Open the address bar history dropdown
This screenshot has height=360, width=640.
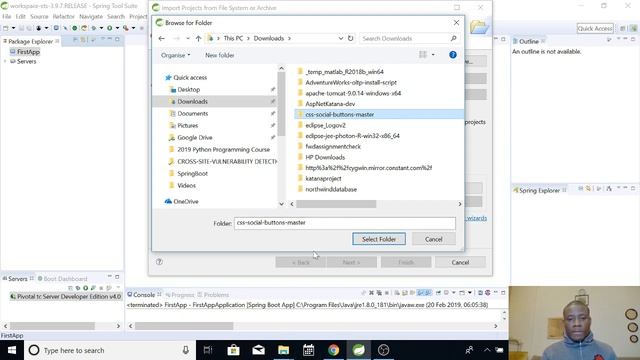coord(340,38)
